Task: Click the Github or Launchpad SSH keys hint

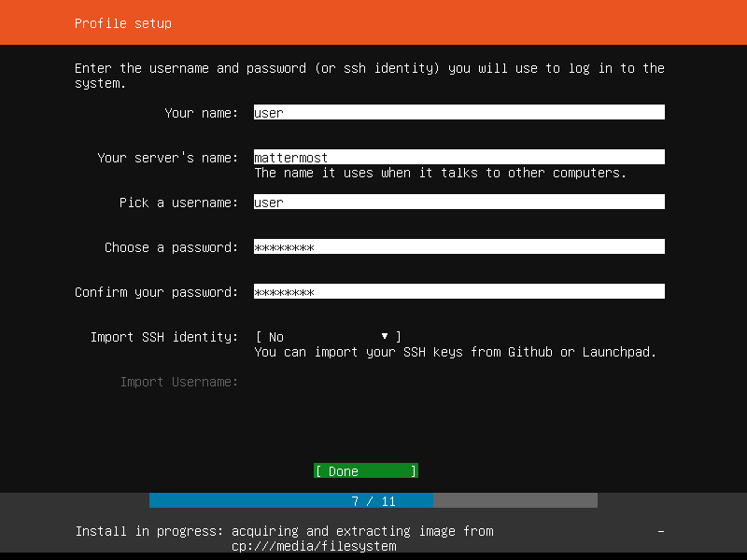Action: [x=456, y=352]
